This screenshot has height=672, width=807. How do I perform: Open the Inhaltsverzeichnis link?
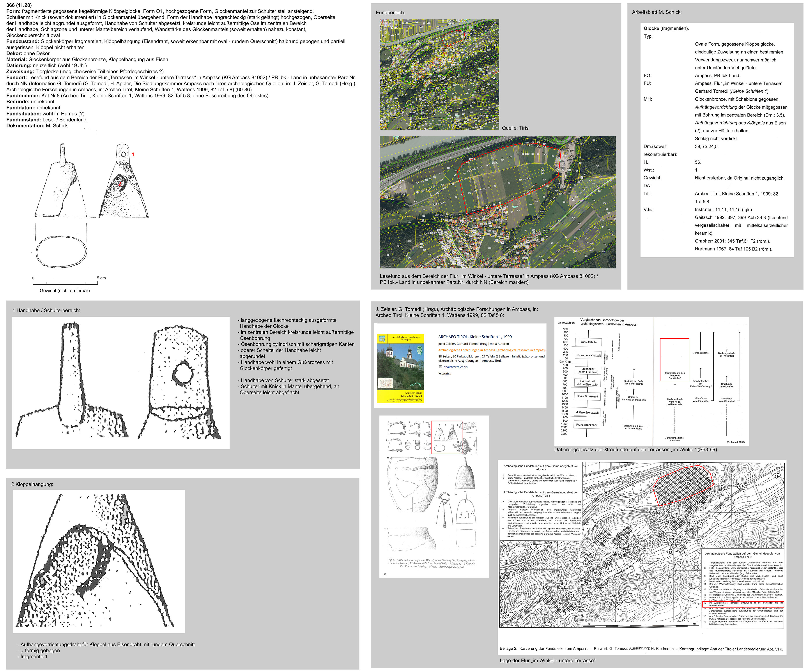(x=455, y=367)
